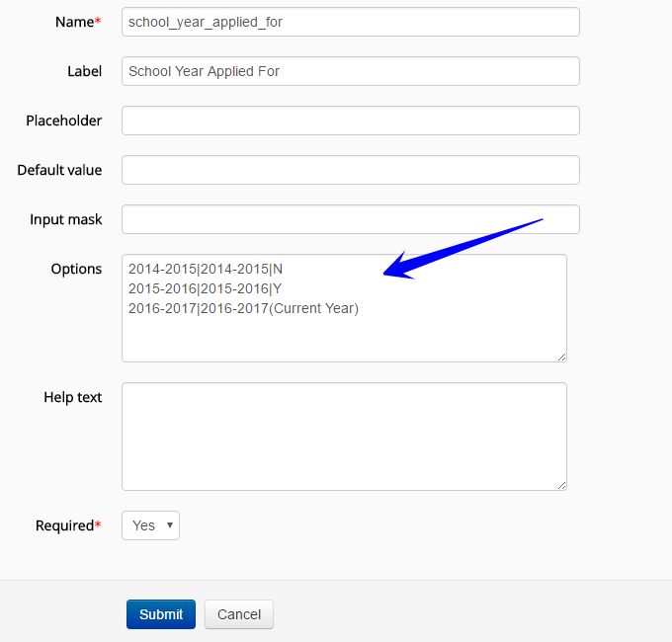The width and height of the screenshot is (672, 642).
Task: Open the Required Yes dropdown
Action: [x=150, y=525]
